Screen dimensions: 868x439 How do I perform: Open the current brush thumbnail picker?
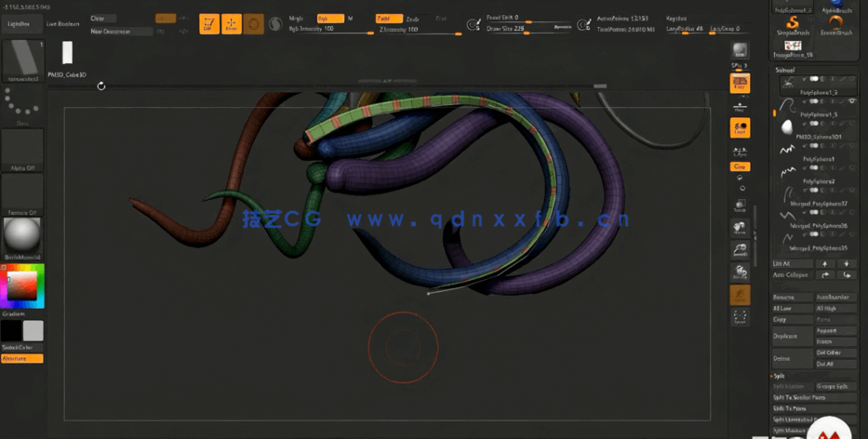click(22, 61)
